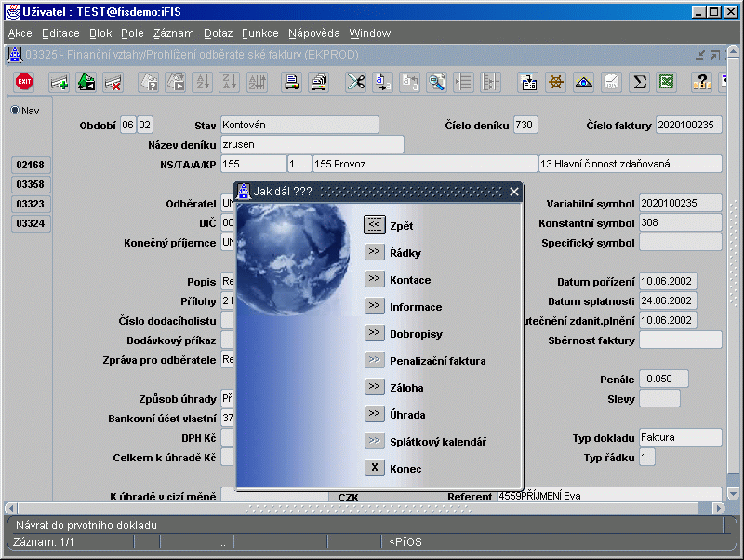Click the delete record icon with red X

[x=113, y=82]
